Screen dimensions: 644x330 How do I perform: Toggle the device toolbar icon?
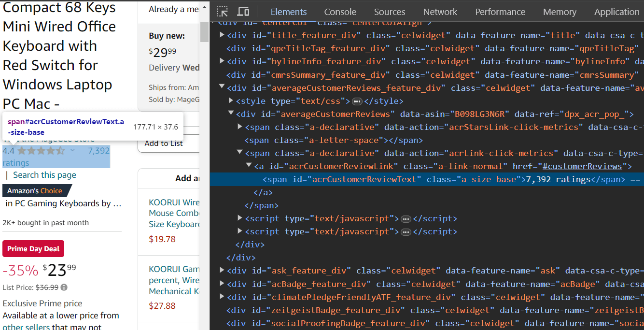tap(244, 12)
